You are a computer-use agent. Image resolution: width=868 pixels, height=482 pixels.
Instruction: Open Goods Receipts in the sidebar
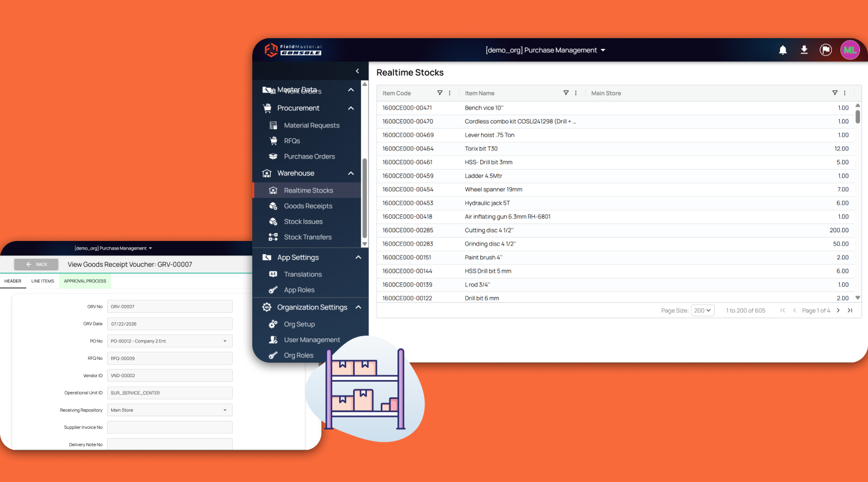click(x=307, y=206)
